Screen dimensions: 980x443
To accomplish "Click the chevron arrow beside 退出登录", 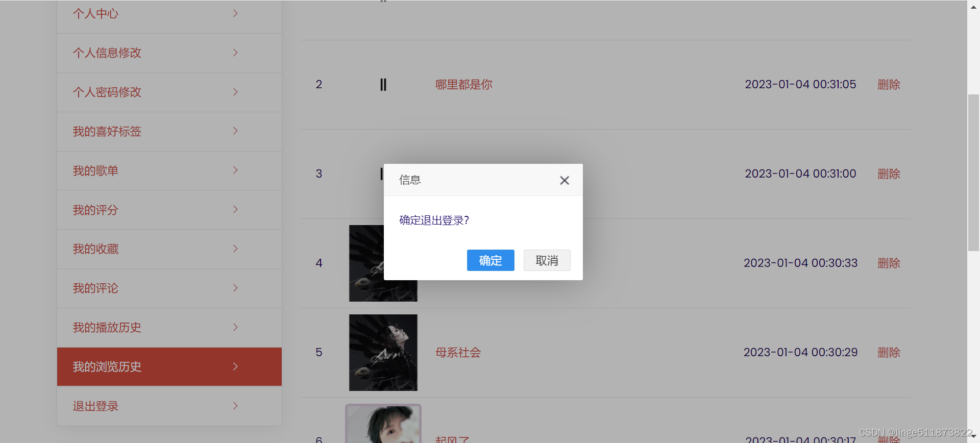I will pos(235,406).
